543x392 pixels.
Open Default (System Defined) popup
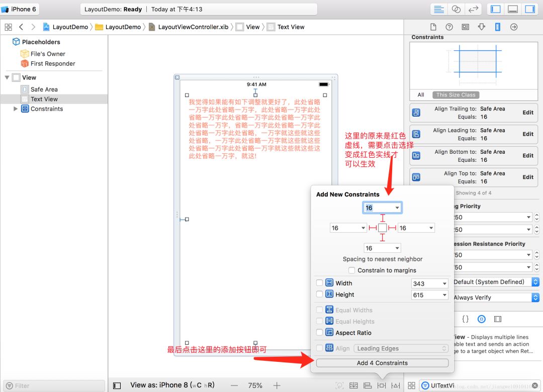[496, 282]
